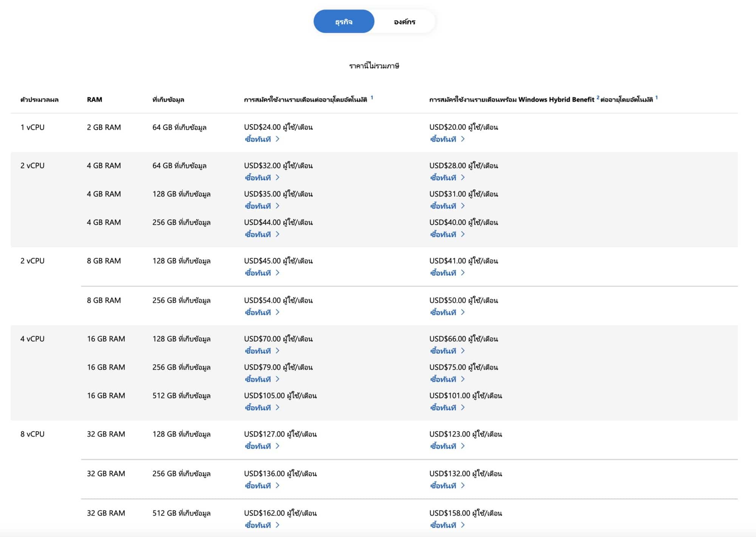Click 512 GB storage cell in 4 vCPU group
This screenshot has width=756, height=537.
pyautogui.click(x=181, y=396)
